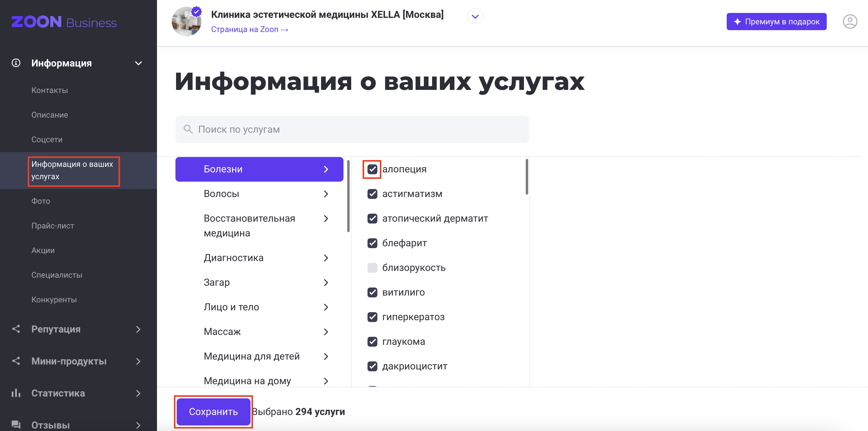Click the Статистика sidebar label
Image resolution: width=868 pixels, height=431 pixels.
click(58, 393)
